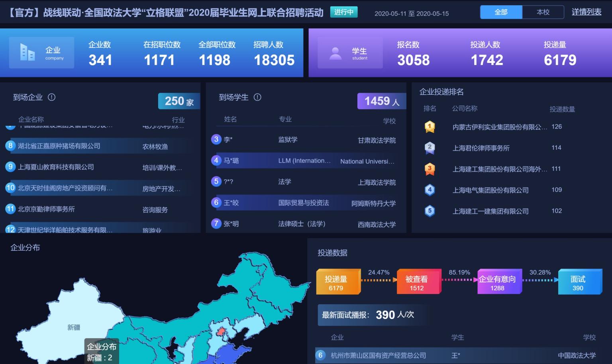Click the student avatar icon
Screen dimensions: 612x364
click(x=335, y=53)
